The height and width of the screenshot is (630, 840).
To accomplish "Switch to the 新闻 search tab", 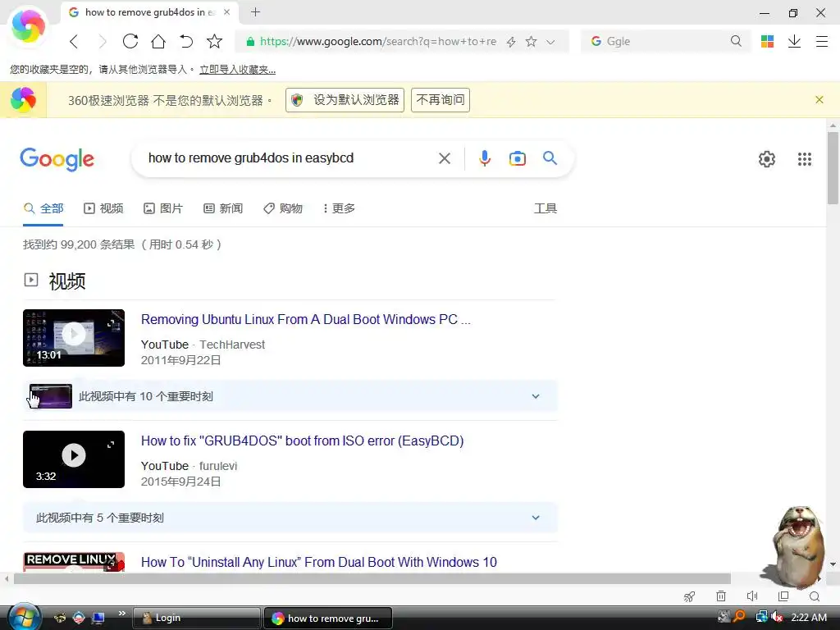I will [x=223, y=208].
